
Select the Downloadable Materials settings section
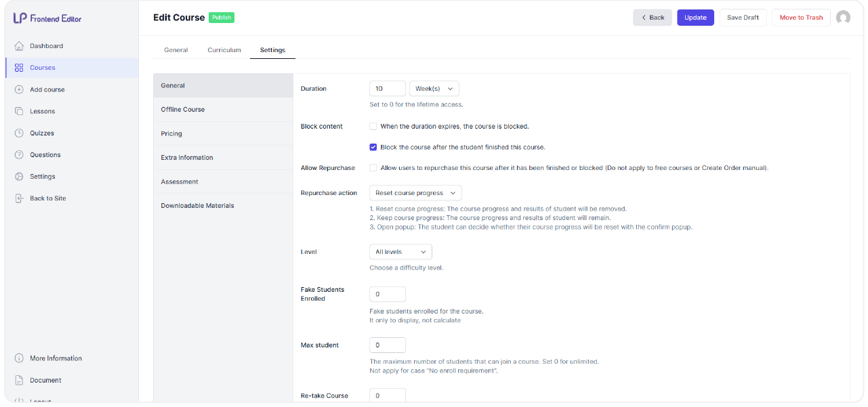coord(197,205)
